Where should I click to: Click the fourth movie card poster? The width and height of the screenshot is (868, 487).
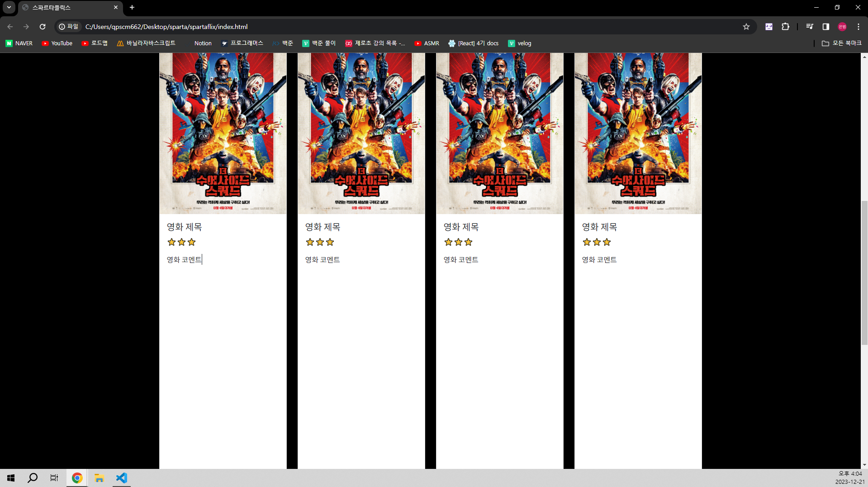click(x=638, y=133)
